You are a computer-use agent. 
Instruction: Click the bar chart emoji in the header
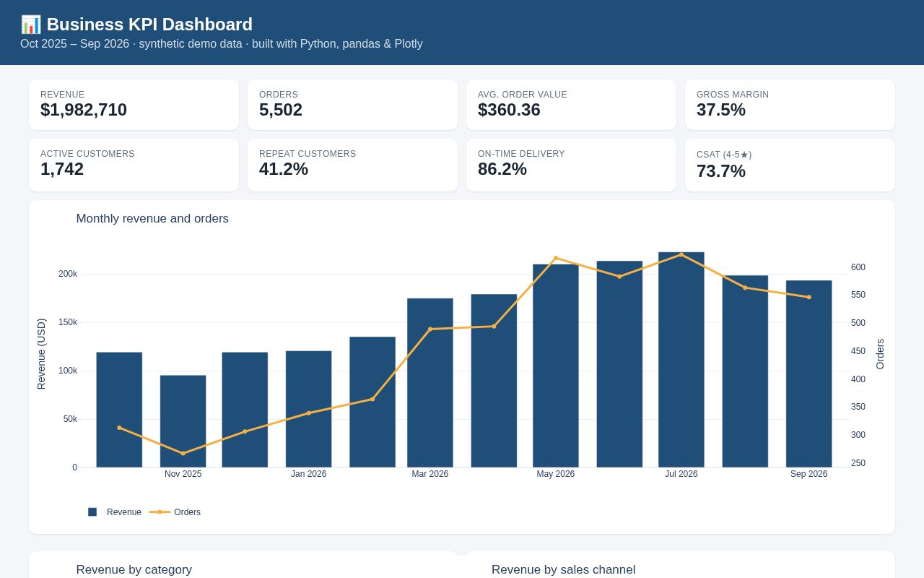click(30, 25)
